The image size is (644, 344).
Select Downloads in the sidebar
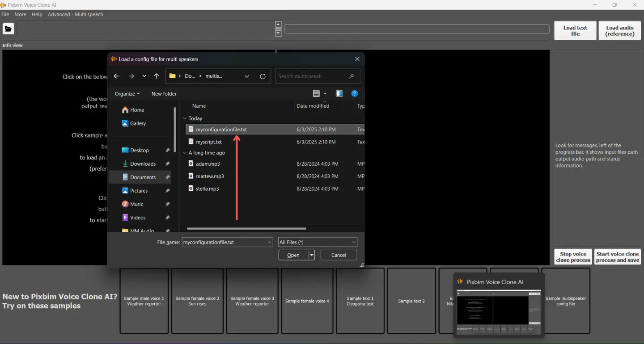(x=140, y=164)
